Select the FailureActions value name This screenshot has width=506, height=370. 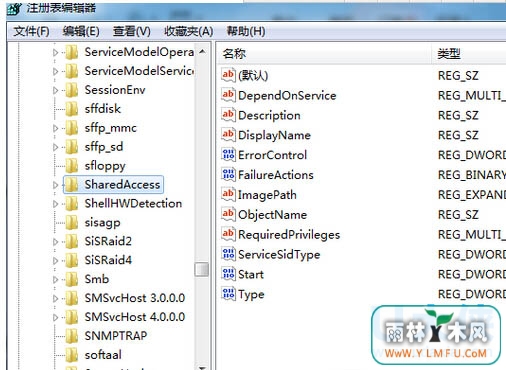point(276,175)
